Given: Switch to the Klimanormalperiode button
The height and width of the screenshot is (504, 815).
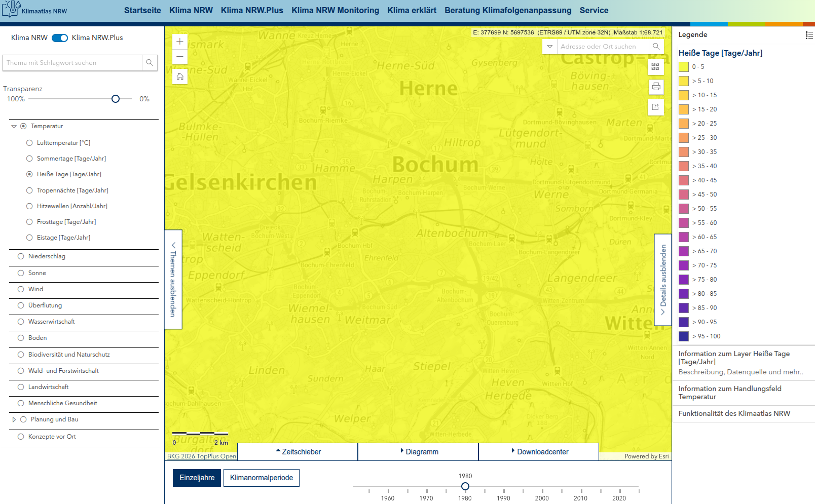Looking at the screenshot, I should (x=261, y=478).
